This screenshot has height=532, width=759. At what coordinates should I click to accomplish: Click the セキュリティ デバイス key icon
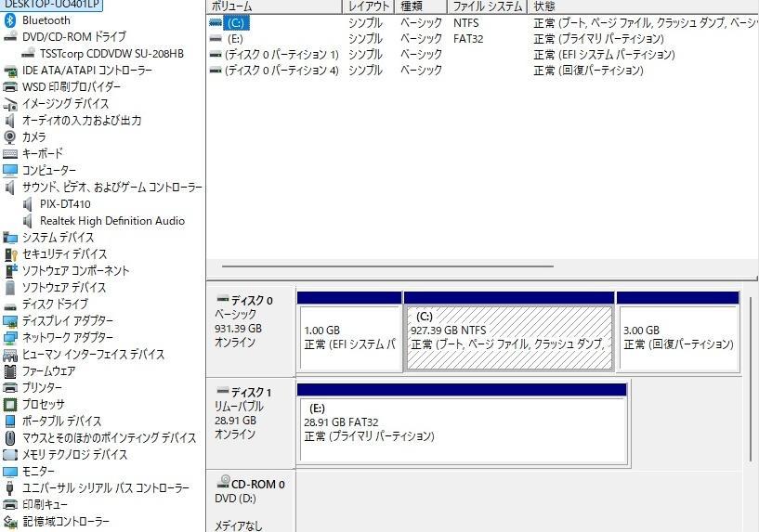coord(9,253)
